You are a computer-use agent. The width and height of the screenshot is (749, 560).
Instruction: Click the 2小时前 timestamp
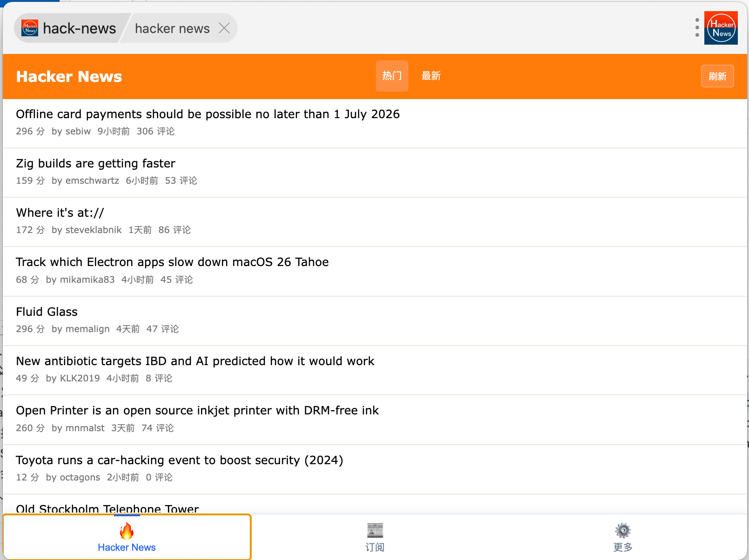(x=123, y=478)
